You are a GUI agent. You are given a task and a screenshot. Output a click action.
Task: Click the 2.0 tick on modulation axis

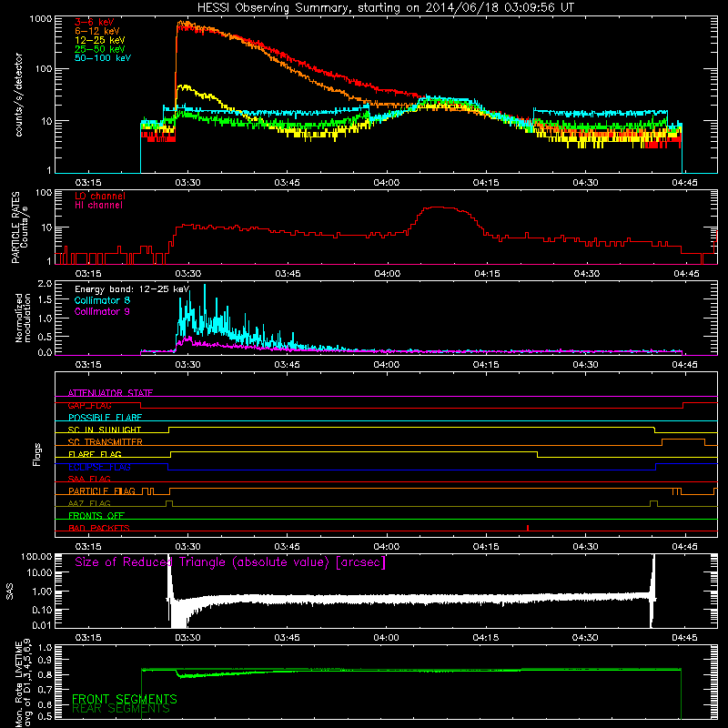click(45, 283)
